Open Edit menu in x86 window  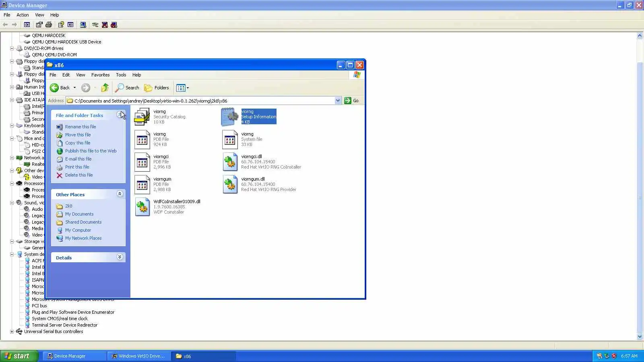tap(66, 75)
